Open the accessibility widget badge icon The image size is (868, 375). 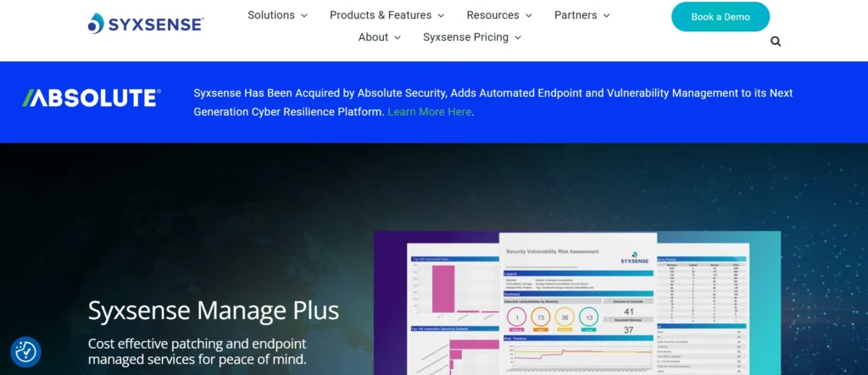[26, 352]
